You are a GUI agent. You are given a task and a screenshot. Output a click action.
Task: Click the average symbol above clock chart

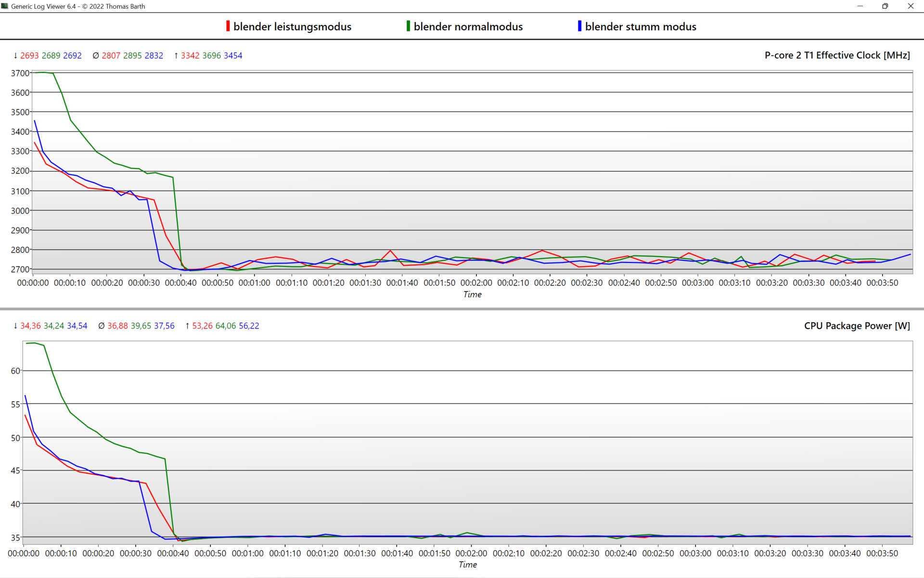(96, 56)
